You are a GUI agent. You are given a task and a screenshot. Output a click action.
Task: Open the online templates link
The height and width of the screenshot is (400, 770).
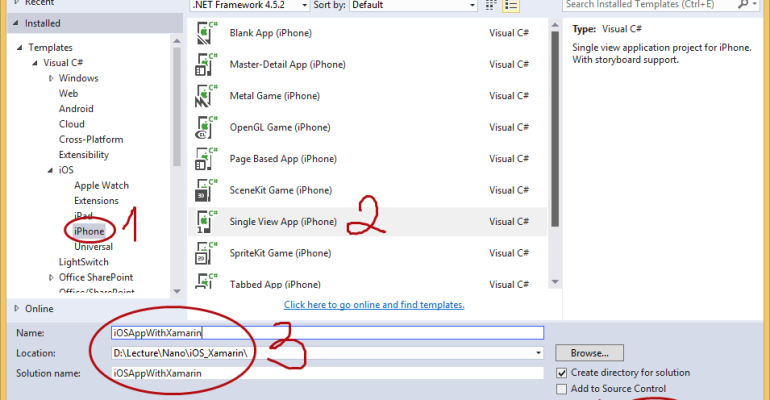point(374,305)
